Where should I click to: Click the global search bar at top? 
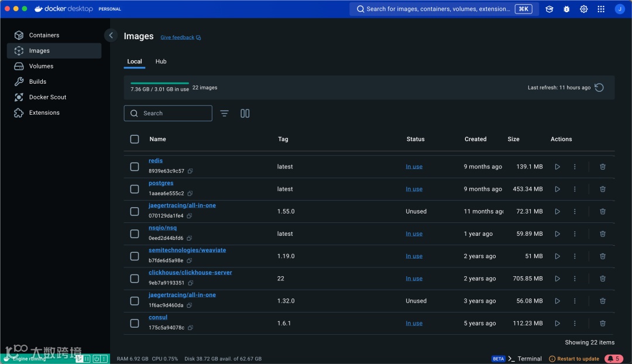(x=444, y=9)
